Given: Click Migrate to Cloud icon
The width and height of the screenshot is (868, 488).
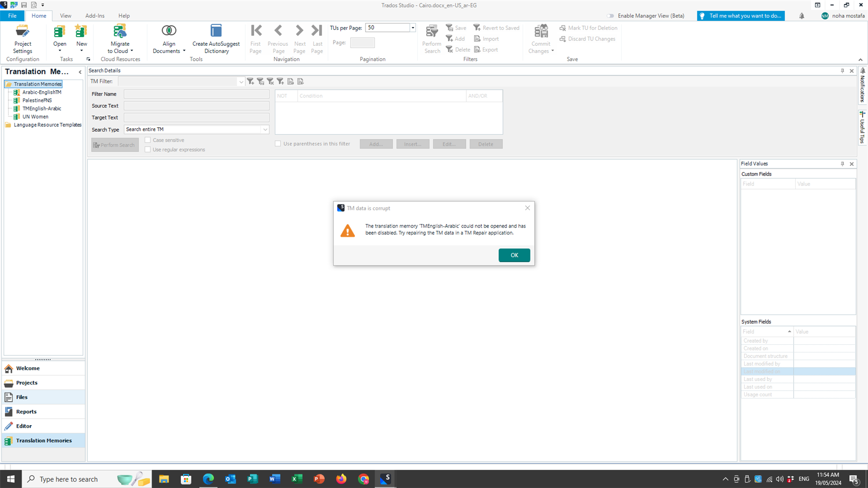Looking at the screenshot, I should click(120, 32).
